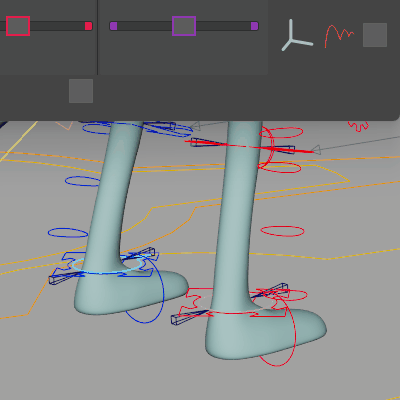Select the red gear-shaped control at the viewport's upper right
This screenshot has width=400, height=400.
(358, 126)
